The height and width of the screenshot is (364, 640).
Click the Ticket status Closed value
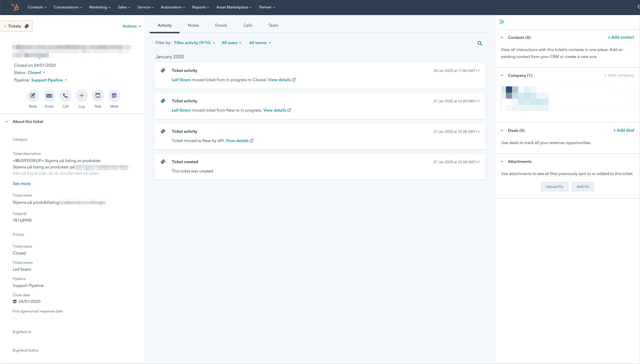point(19,253)
